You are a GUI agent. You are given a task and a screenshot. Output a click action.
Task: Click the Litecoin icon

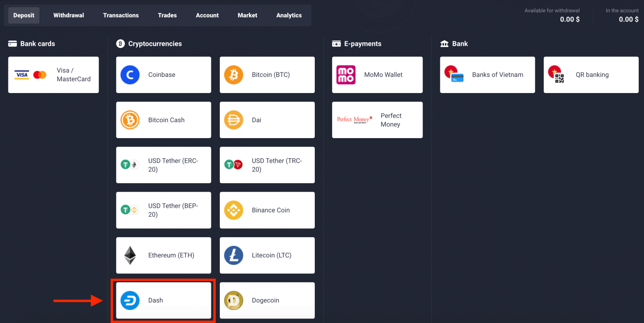click(x=234, y=255)
